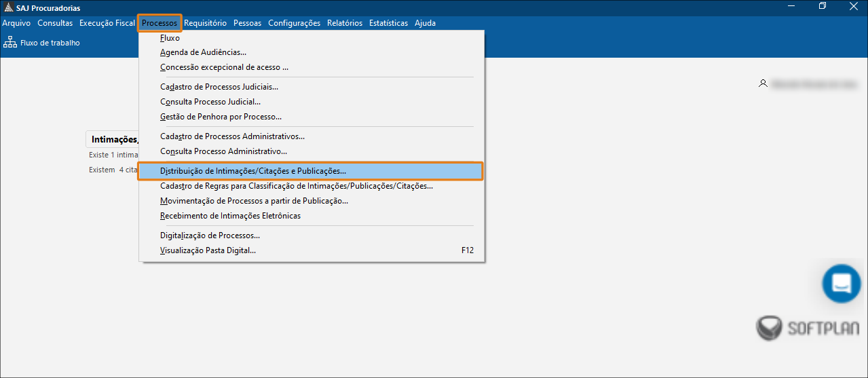Click the Softplan logo
Viewport: 868px width, 378px height.
click(806, 328)
